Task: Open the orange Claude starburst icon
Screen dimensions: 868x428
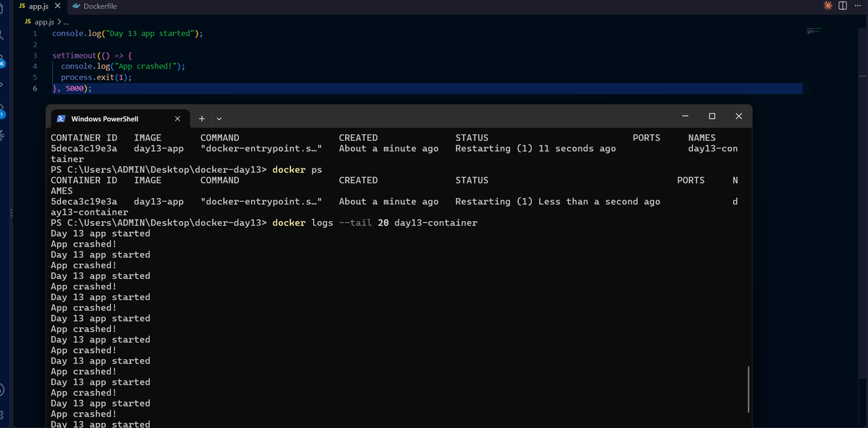Action: [x=828, y=6]
